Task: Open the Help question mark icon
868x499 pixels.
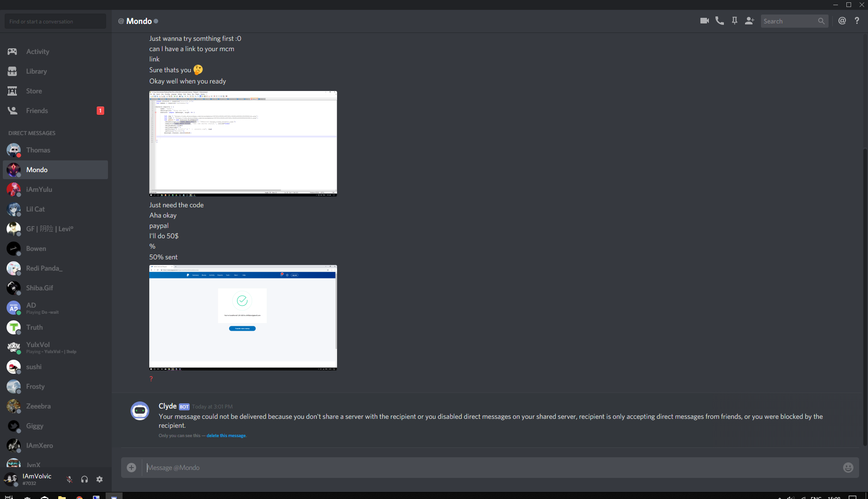Action: click(857, 21)
